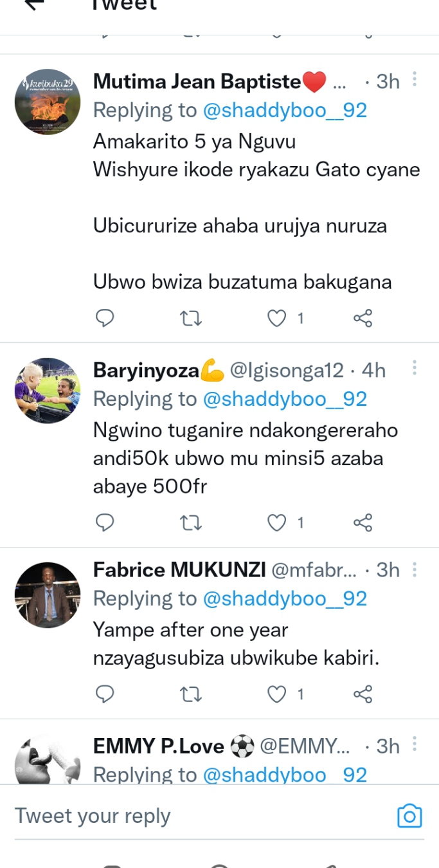Retweet Mutima Jean Baptiste's reply

pyautogui.click(x=191, y=318)
